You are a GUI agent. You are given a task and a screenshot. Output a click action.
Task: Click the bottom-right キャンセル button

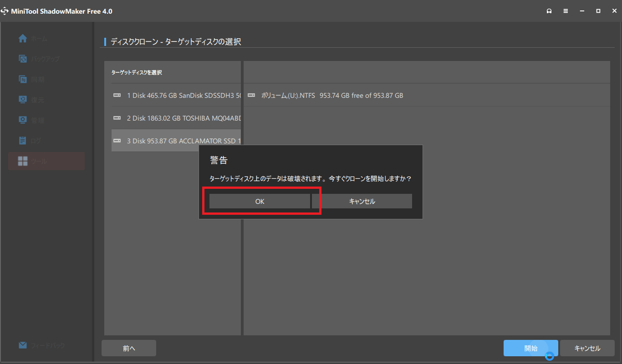(x=587, y=349)
